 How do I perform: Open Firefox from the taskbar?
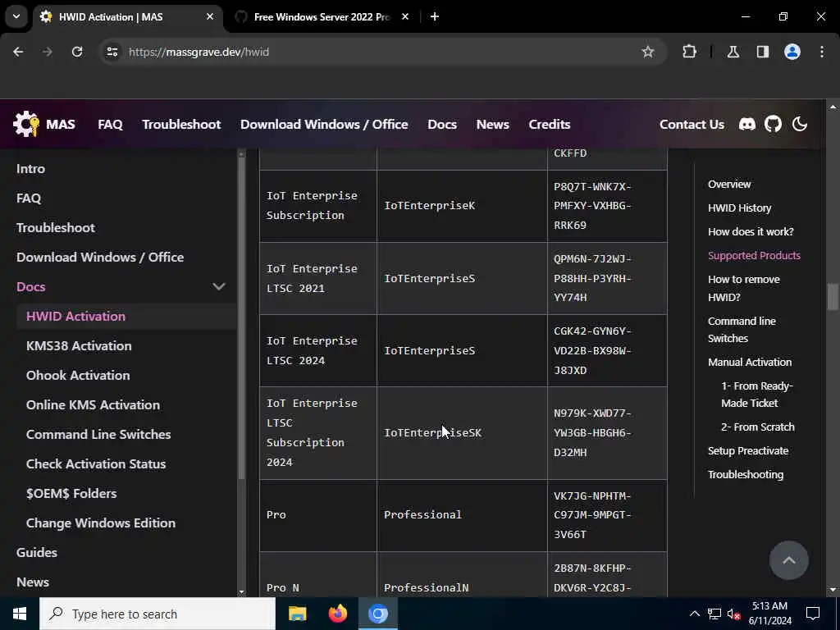(x=337, y=614)
